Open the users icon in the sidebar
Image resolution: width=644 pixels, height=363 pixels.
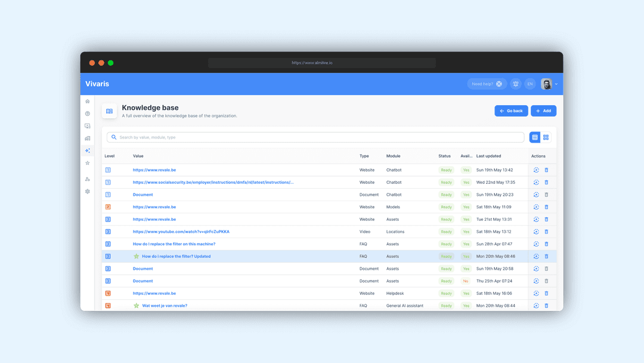click(87, 179)
